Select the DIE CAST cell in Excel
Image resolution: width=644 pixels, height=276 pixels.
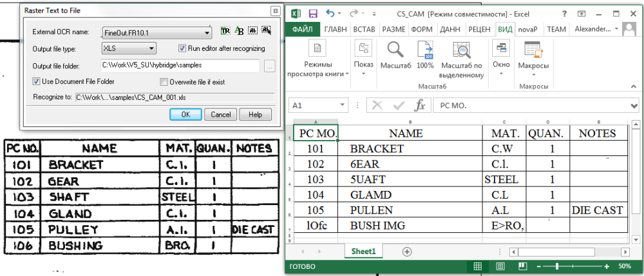598,210
